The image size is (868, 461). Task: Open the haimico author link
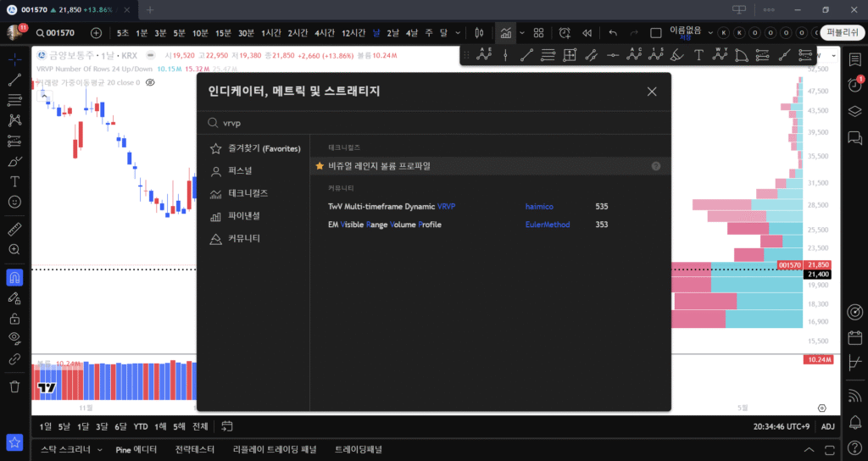coord(539,206)
